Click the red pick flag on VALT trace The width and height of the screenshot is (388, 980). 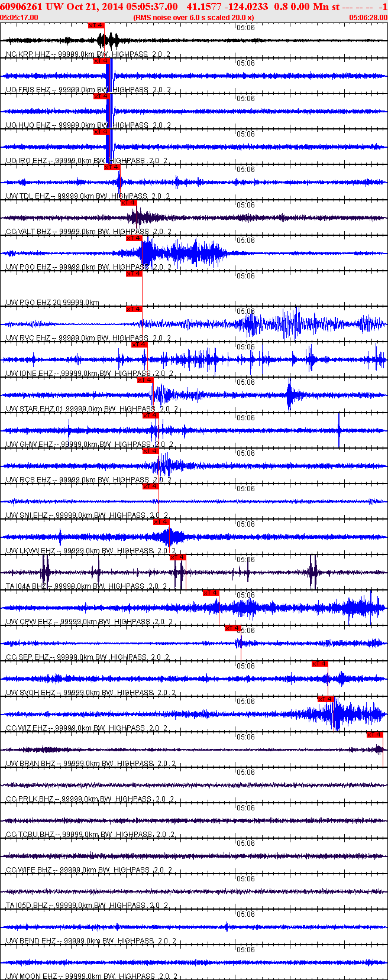(x=128, y=203)
